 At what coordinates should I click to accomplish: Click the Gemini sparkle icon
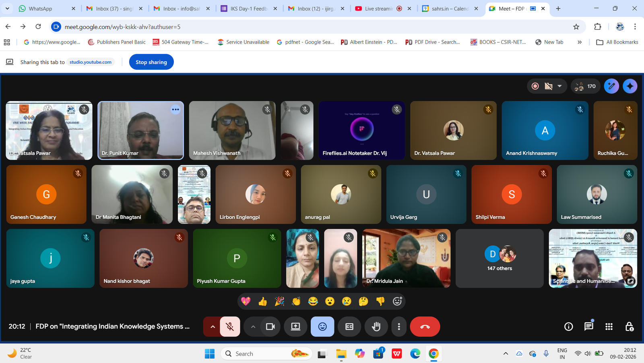click(x=630, y=86)
